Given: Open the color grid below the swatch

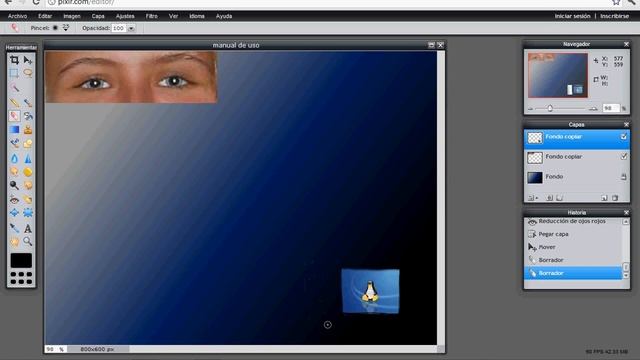Looking at the screenshot, I should pyautogui.click(x=21, y=278).
